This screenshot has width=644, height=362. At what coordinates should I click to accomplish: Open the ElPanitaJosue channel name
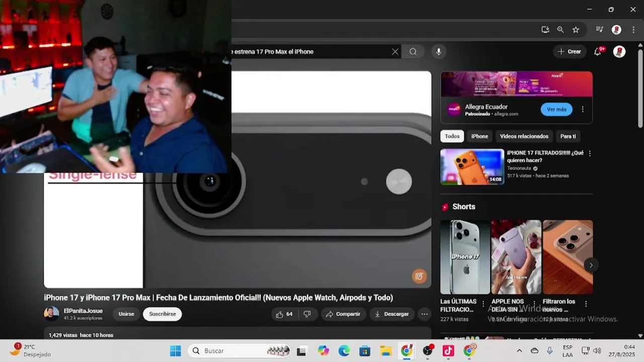tap(83, 311)
